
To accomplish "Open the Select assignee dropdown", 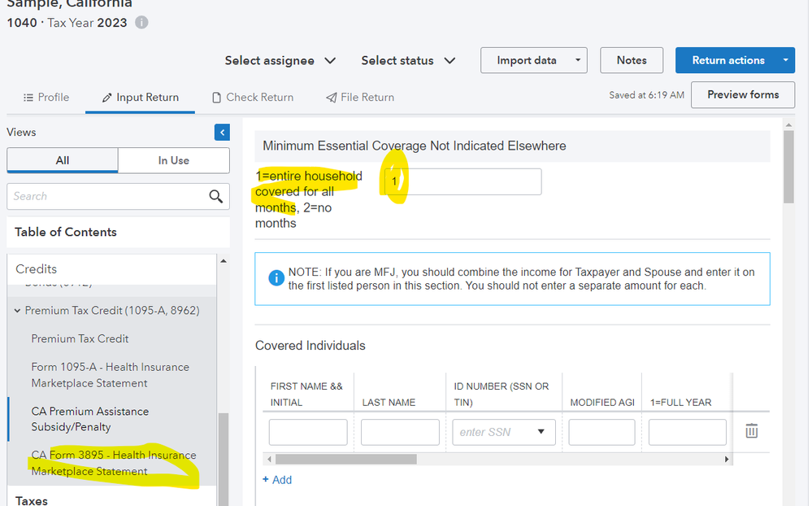I will (280, 60).
